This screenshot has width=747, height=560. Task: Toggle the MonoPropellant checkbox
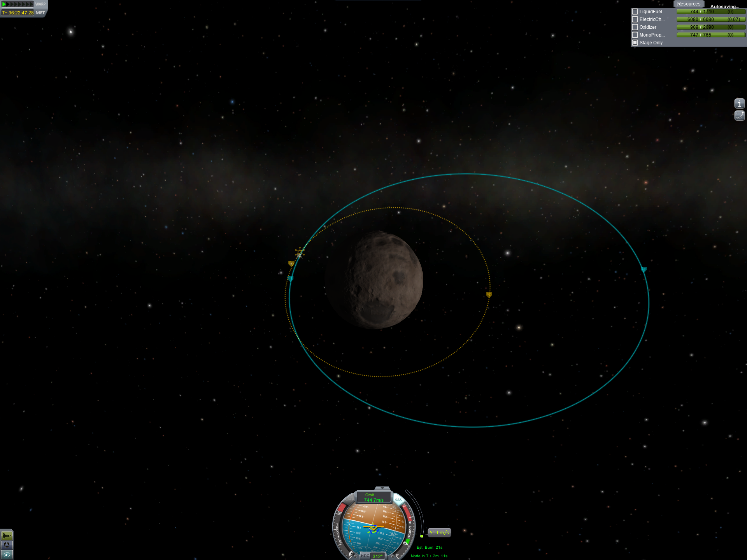click(x=635, y=35)
